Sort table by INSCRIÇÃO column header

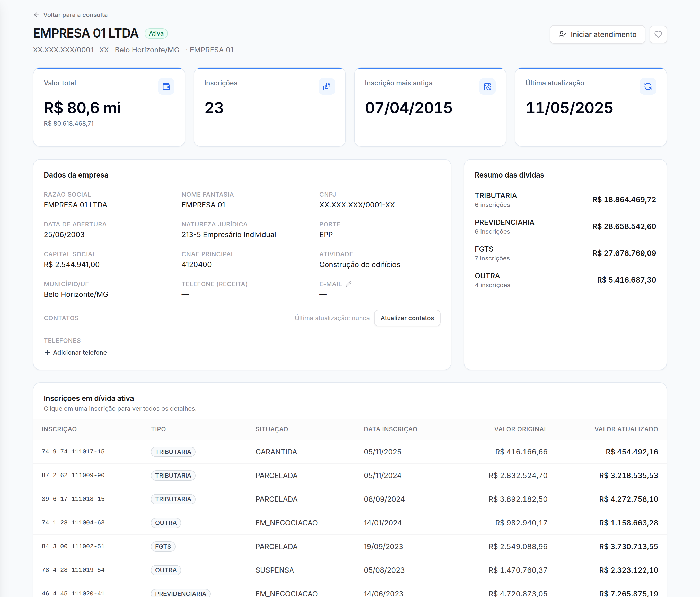pos(59,429)
